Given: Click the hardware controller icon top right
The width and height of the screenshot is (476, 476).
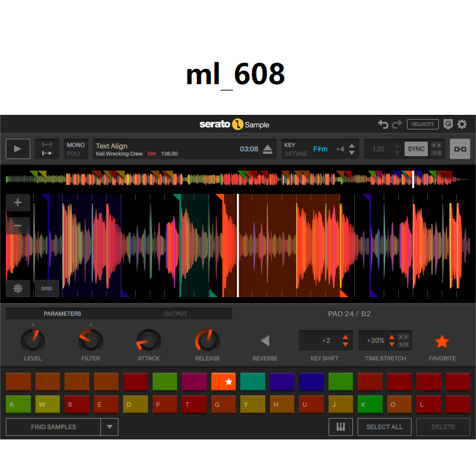Looking at the screenshot, I should coord(460,149).
